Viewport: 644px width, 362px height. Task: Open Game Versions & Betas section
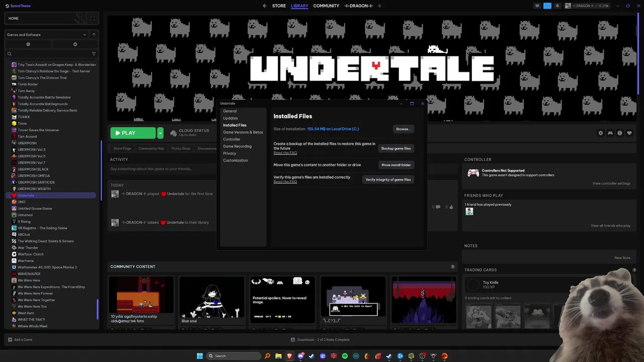click(x=243, y=132)
